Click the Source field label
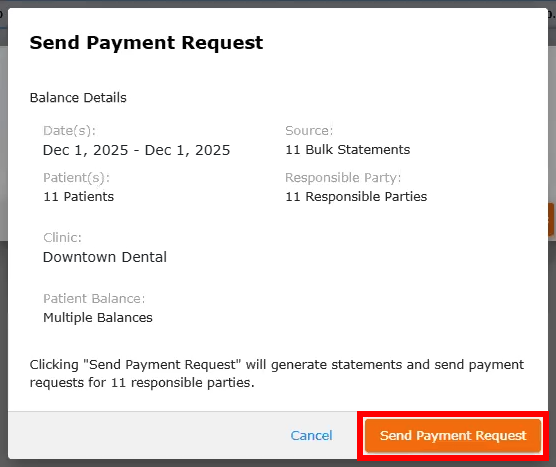This screenshot has height=467, width=556. pos(309,131)
